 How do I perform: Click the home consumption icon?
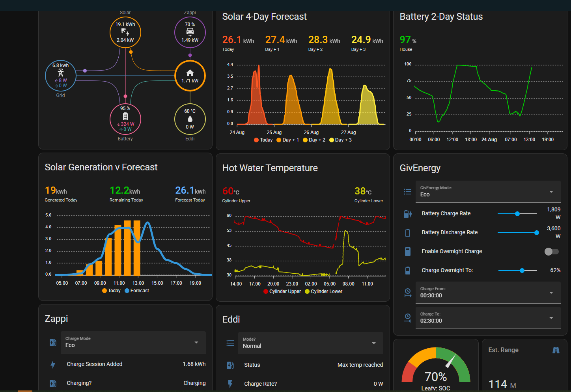[190, 73]
